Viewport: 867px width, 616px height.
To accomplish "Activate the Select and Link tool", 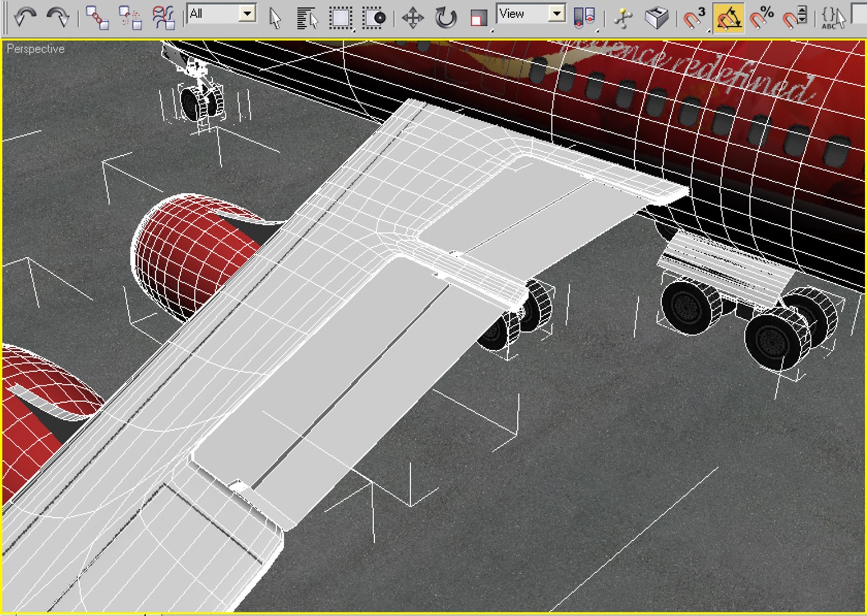I will tap(97, 18).
